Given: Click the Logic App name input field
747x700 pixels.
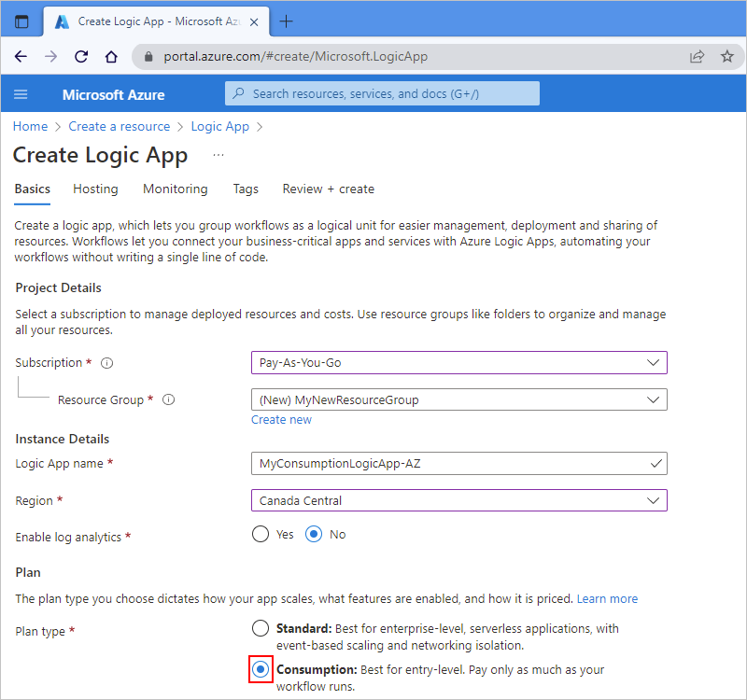Looking at the screenshot, I should (x=449, y=463).
